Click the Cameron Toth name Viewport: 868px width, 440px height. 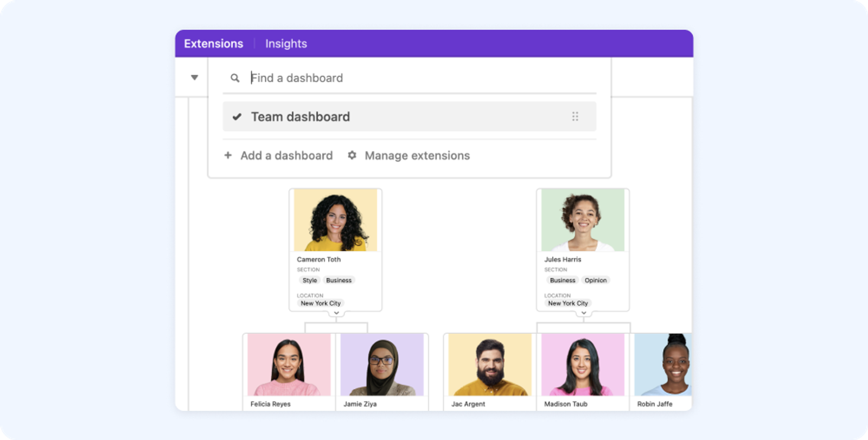(x=318, y=260)
